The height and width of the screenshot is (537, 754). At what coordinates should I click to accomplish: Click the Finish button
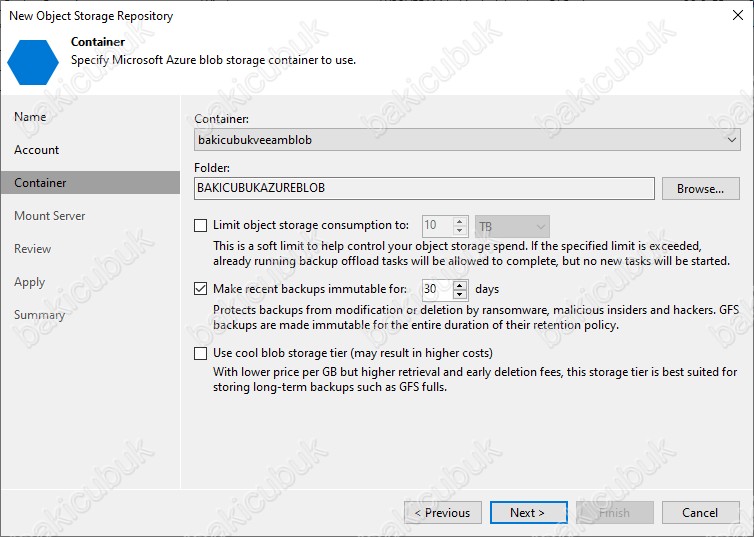coord(615,512)
